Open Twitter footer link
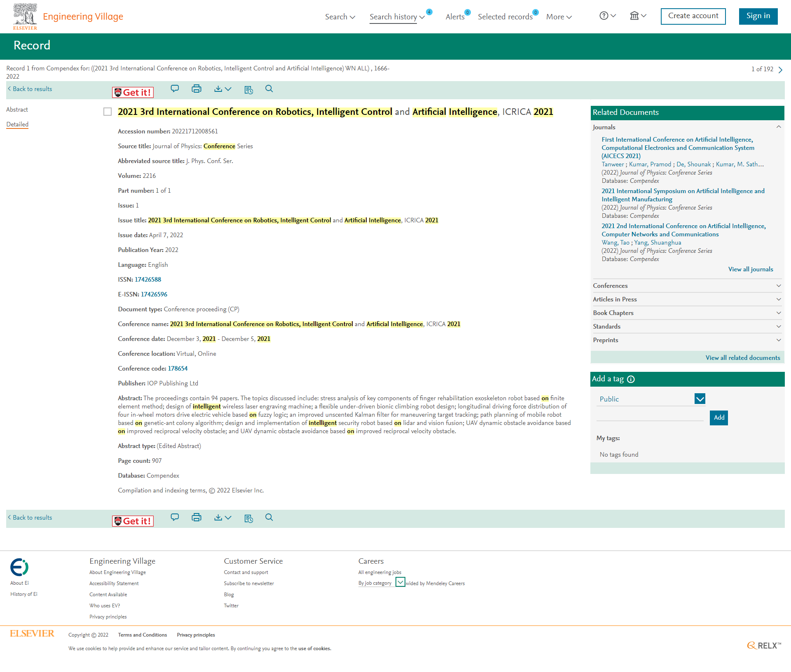791x672 pixels. click(x=231, y=606)
